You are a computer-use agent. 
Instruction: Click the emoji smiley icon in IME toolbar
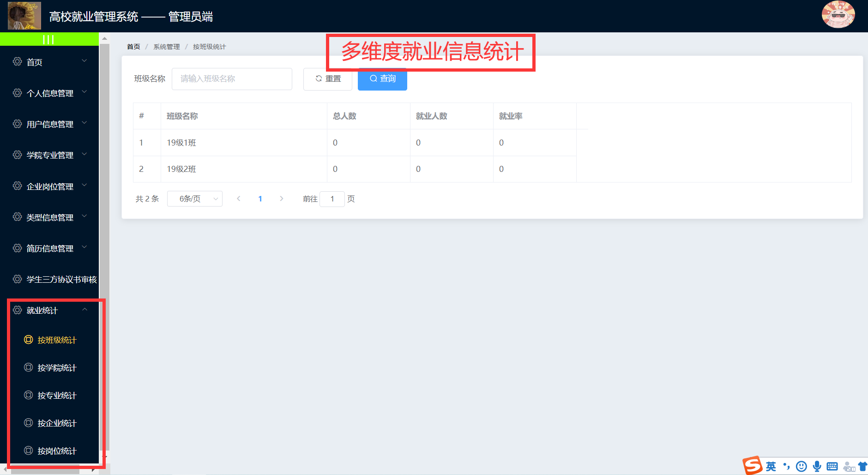802,466
